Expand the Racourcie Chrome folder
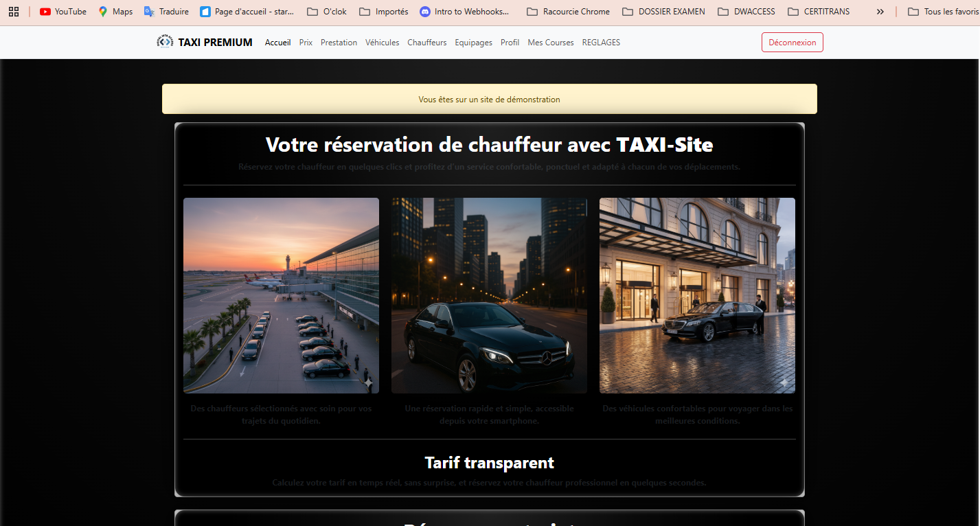Image resolution: width=980 pixels, height=526 pixels. point(568,11)
